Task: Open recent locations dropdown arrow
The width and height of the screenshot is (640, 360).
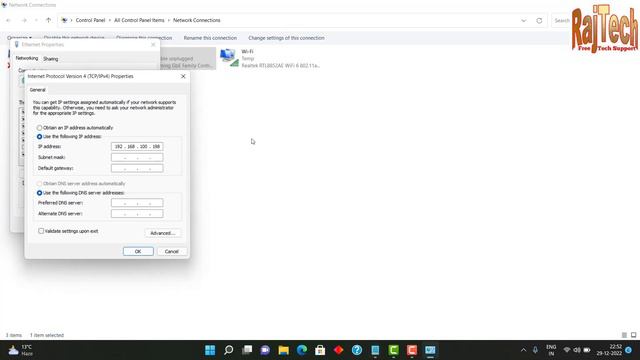Action: click(36, 20)
